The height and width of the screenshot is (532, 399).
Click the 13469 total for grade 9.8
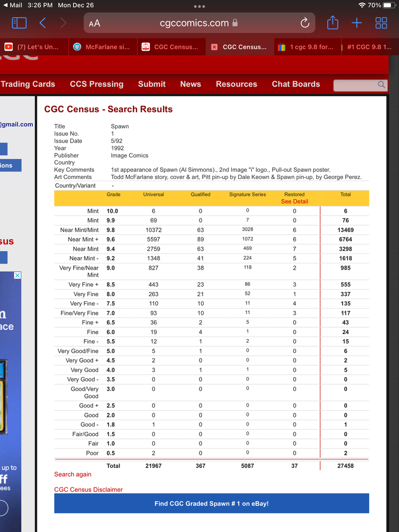tap(345, 230)
